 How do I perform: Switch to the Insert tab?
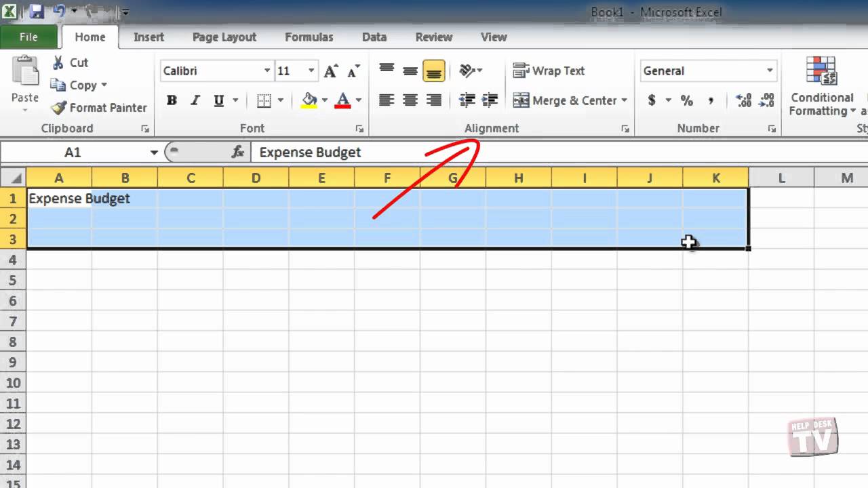[149, 37]
